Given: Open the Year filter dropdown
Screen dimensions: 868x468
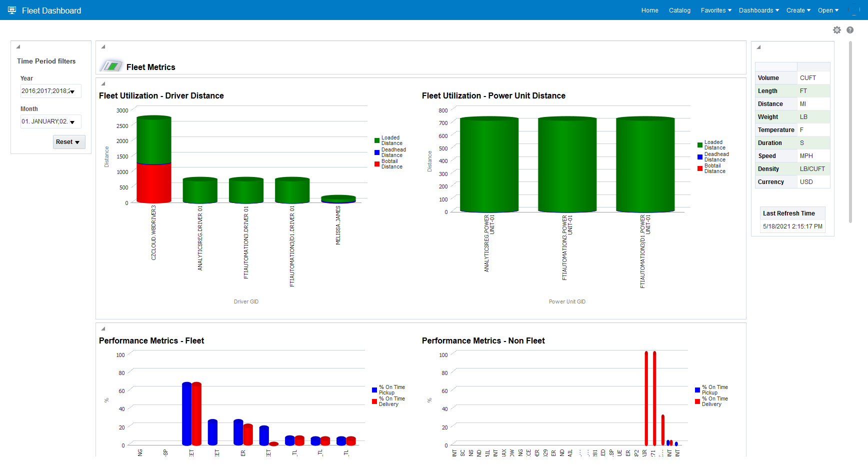Looking at the screenshot, I should (50, 91).
